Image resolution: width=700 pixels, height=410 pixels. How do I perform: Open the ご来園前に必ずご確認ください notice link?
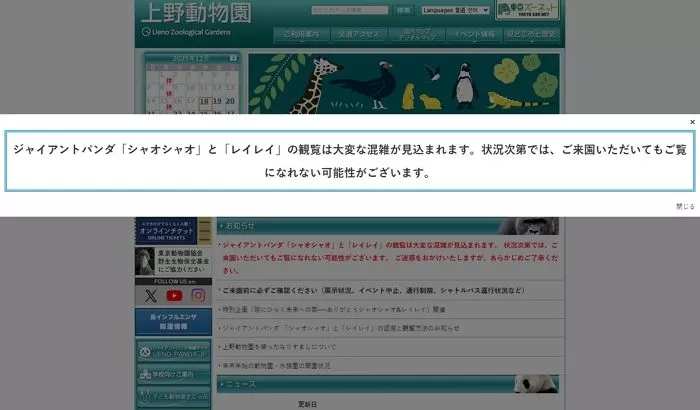[x=373, y=291]
